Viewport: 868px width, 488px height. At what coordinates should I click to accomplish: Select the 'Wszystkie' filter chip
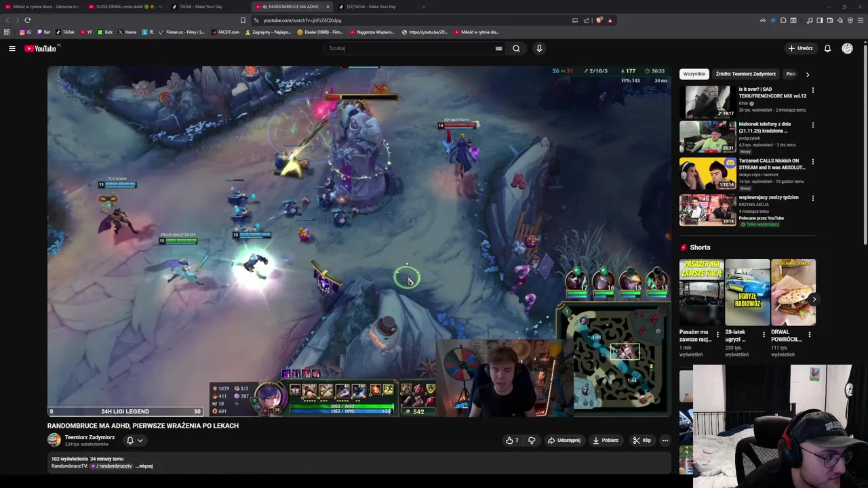pyautogui.click(x=694, y=74)
